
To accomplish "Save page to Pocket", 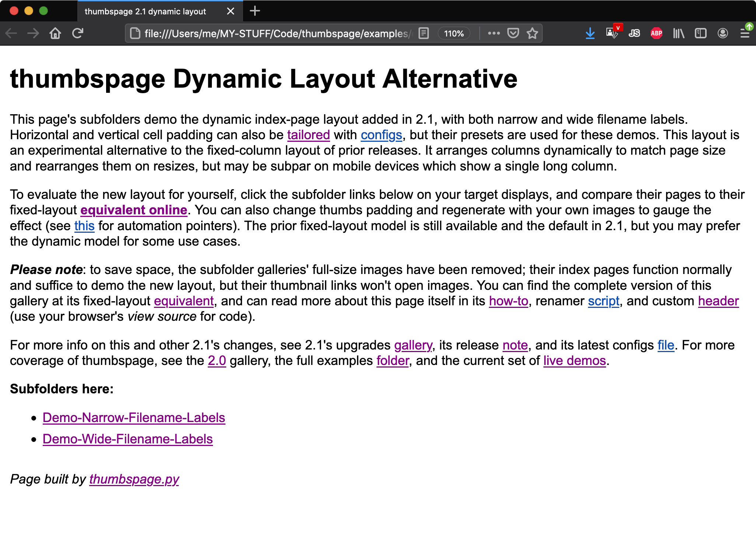I will pos(513,34).
